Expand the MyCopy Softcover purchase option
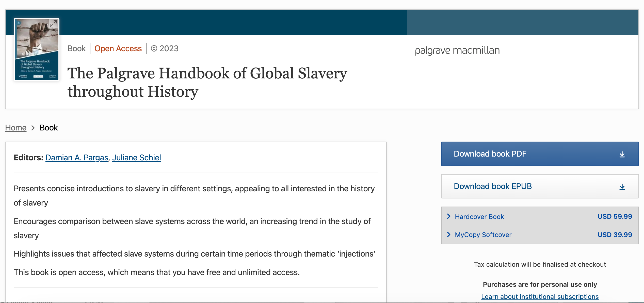This screenshot has width=644, height=303. [540, 235]
